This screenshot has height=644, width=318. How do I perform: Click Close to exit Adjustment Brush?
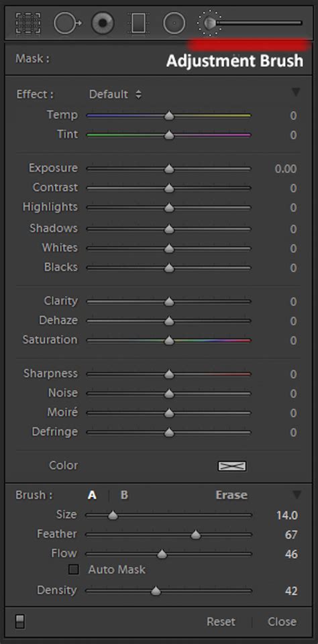[282, 621]
